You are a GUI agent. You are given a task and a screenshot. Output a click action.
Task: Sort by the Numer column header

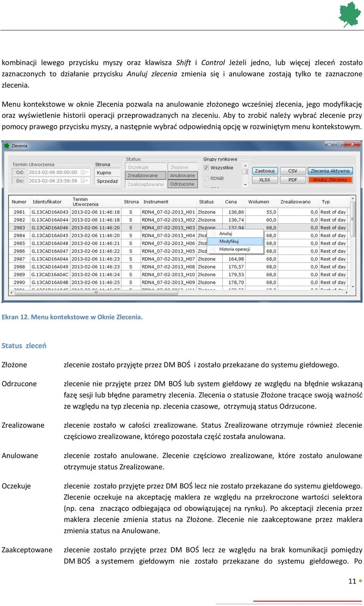(19, 202)
